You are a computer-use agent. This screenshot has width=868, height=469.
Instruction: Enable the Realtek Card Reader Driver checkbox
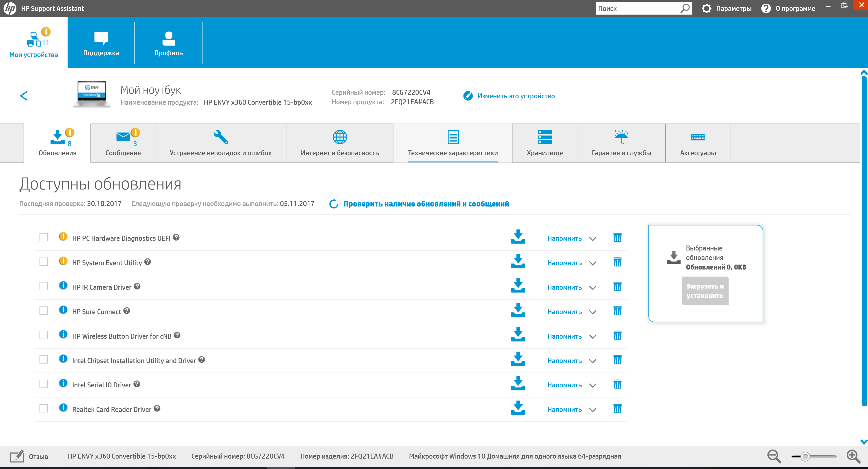[44, 408]
